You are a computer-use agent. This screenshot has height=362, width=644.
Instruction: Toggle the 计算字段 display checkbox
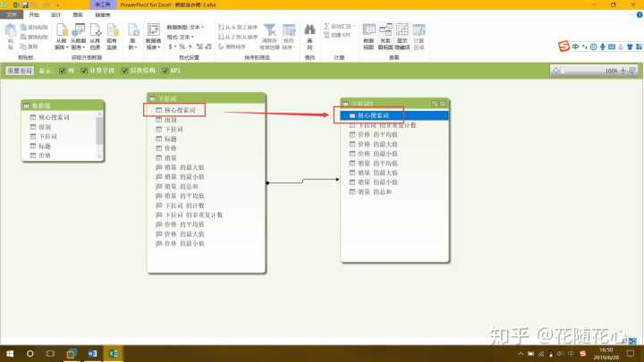[x=84, y=71]
